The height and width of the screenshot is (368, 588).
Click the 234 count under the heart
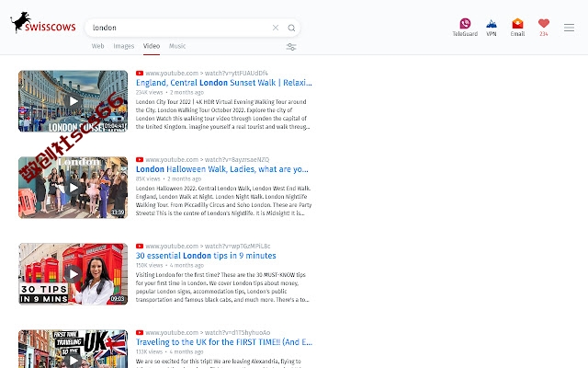pyautogui.click(x=544, y=34)
